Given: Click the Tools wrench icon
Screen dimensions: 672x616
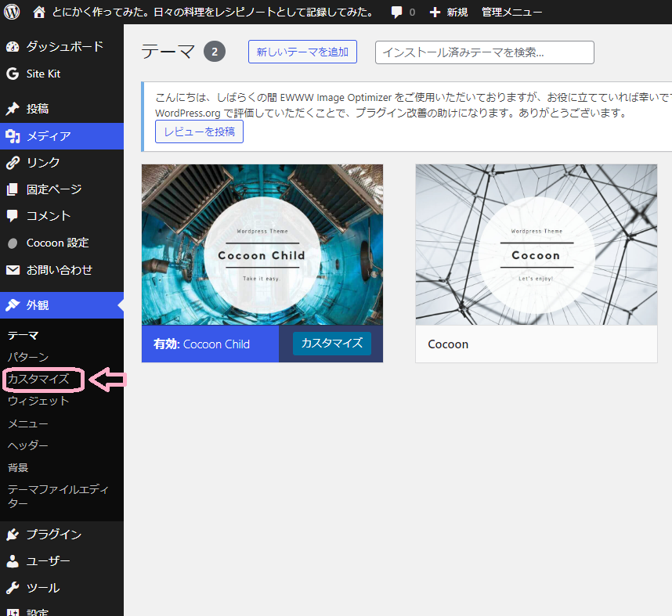Looking at the screenshot, I should click(13, 588).
